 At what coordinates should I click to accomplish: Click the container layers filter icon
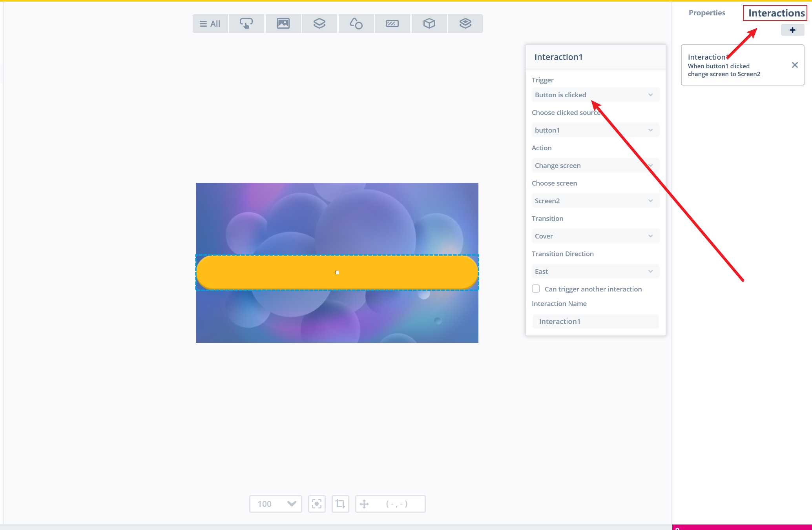[319, 24]
